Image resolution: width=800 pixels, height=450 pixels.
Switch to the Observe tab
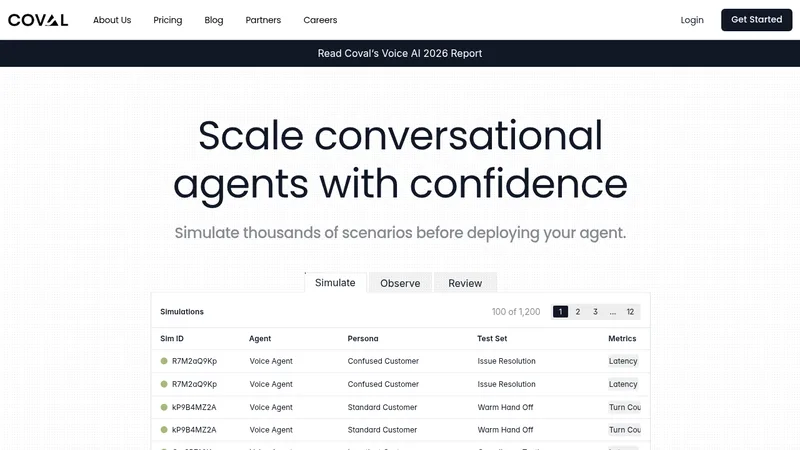[400, 283]
